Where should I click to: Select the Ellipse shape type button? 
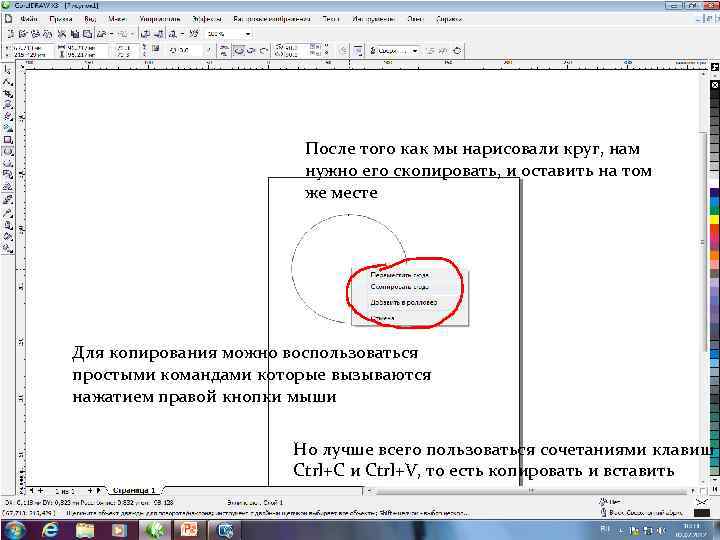239,51
